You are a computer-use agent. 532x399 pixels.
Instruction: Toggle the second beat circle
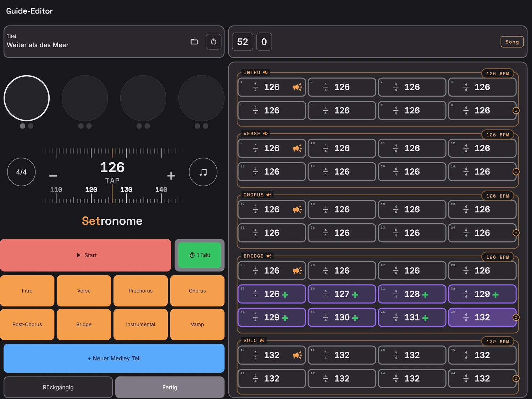85,98
